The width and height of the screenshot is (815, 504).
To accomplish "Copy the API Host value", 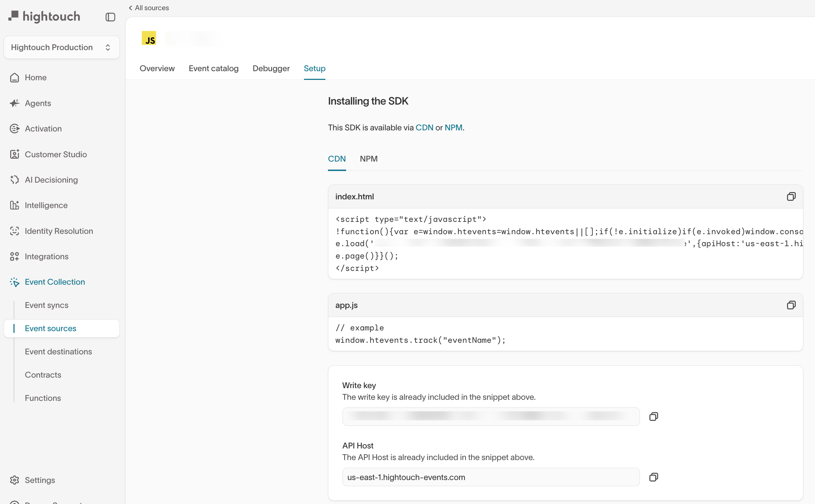I will coord(653,477).
